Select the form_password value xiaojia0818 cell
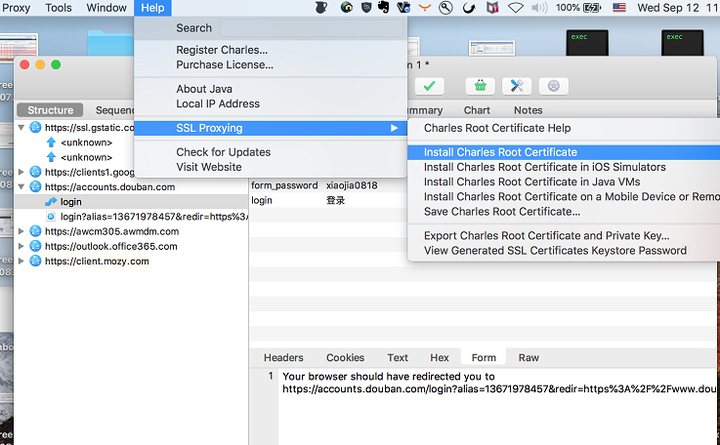 (x=352, y=185)
